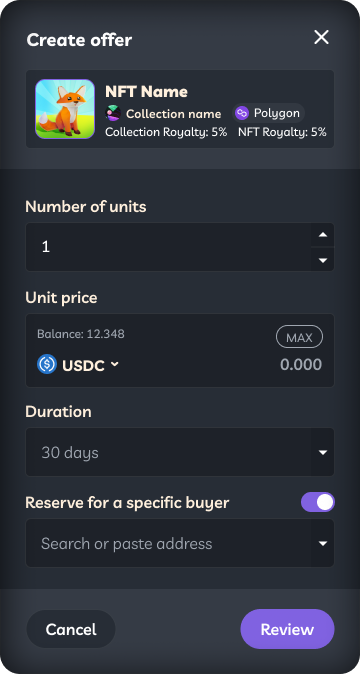Close the Create offer dialog
Image resolution: width=360 pixels, height=674 pixels.
click(321, 37)
